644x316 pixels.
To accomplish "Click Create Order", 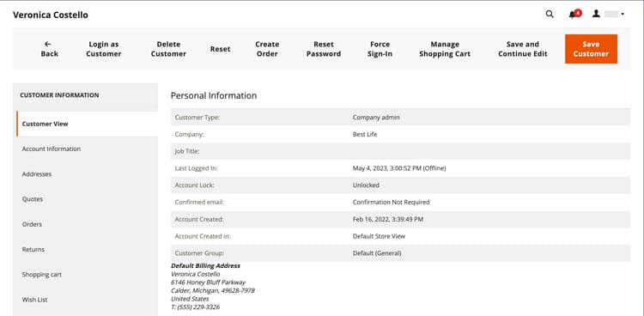I will [267, 49].
